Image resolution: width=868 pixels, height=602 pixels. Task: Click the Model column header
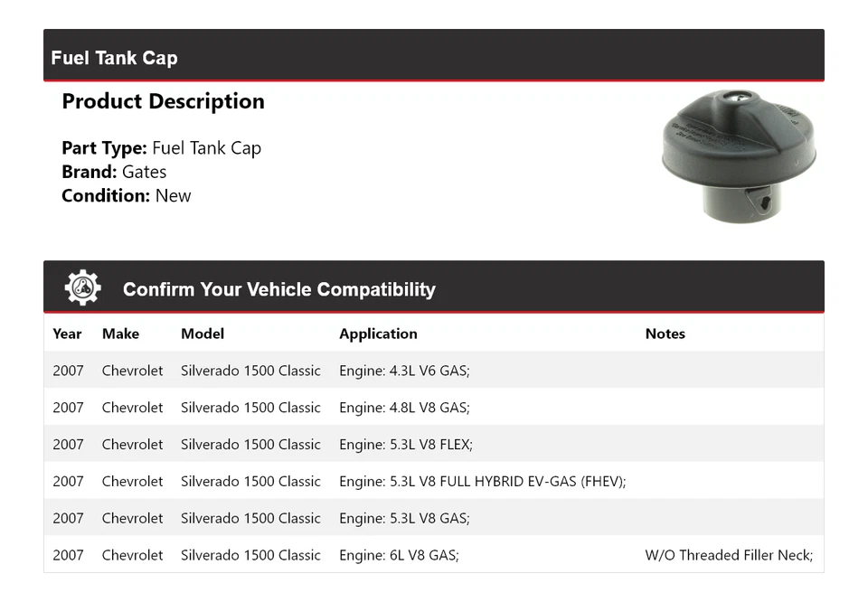pyautogui.click(x=203, y=334)
